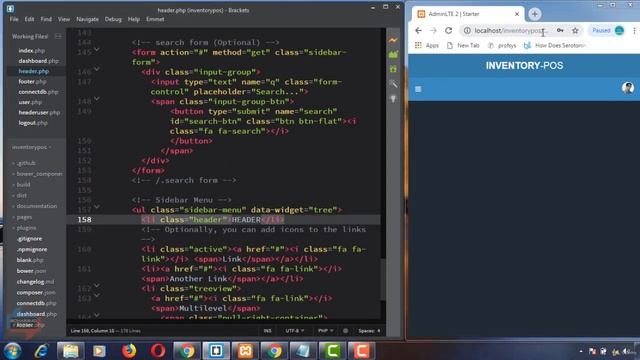The image size is (640, 360).
Task: Open UTF-8 encoding dropdown in status bar
Action: (x=295, y=331)
